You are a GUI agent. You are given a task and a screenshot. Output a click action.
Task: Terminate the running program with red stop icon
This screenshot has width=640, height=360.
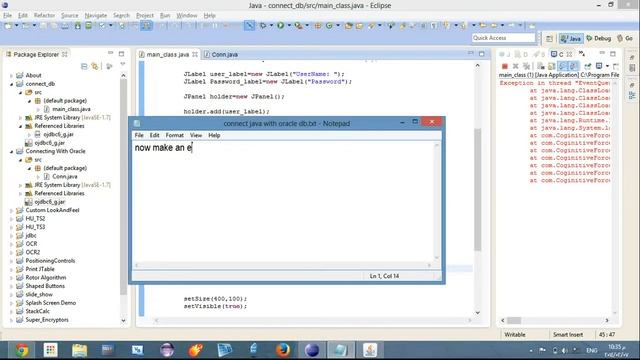point(504,66)
